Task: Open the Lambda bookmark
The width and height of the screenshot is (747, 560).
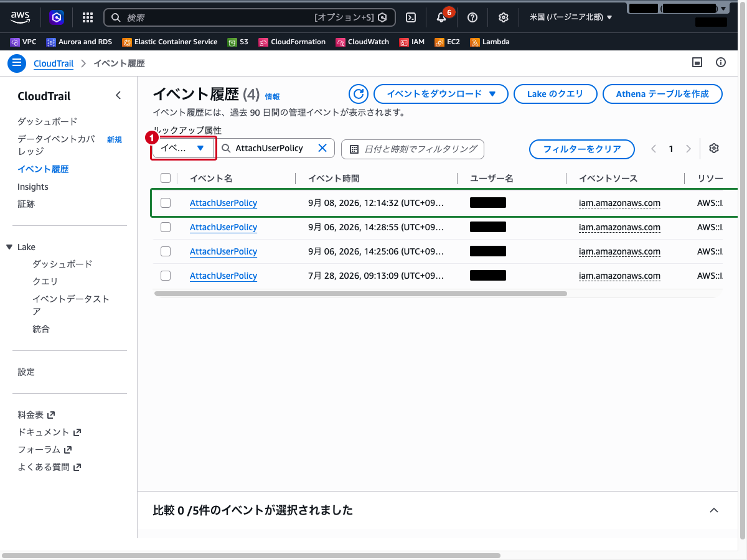Action: [490, 42]
